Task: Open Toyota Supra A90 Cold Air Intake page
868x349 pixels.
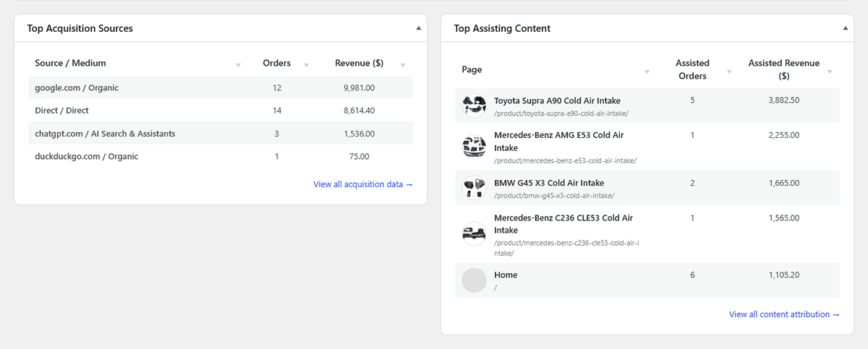Action: [x=557, y=100]
